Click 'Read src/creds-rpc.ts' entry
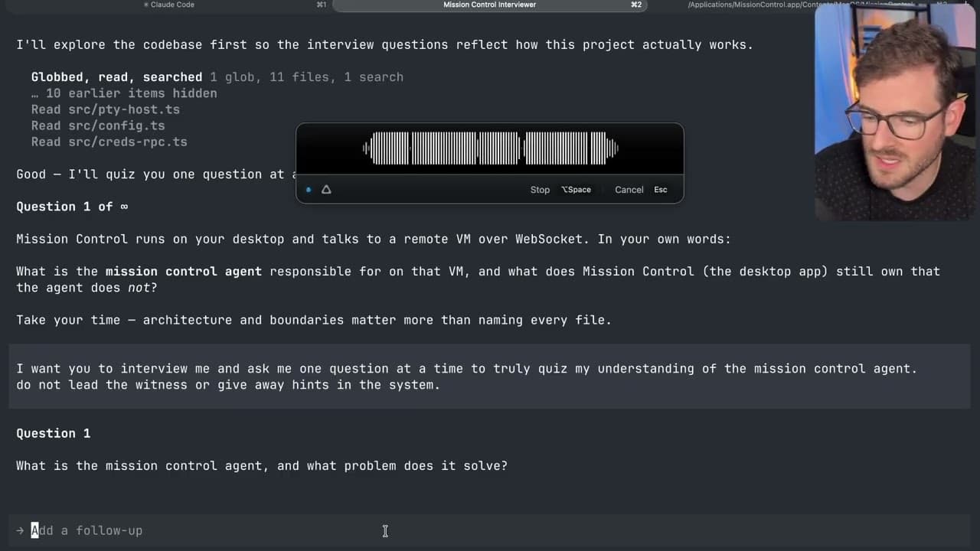This screenshot has width=980, height=551. point(109,142)
